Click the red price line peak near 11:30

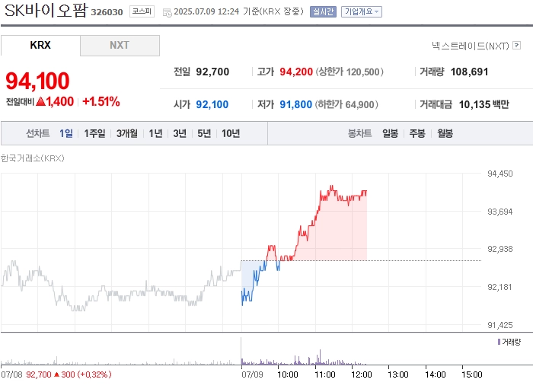click(x=331, y=186)
